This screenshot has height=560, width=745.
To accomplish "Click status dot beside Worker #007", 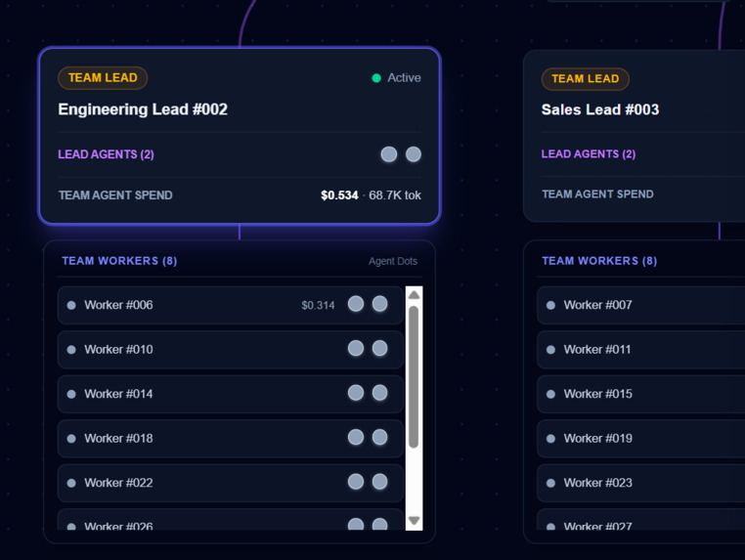I will coord(550,305).
